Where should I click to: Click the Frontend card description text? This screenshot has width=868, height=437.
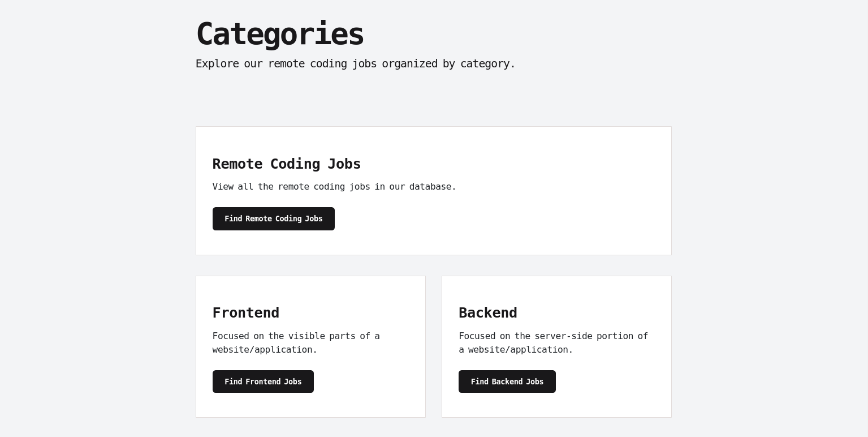[296, 342]
